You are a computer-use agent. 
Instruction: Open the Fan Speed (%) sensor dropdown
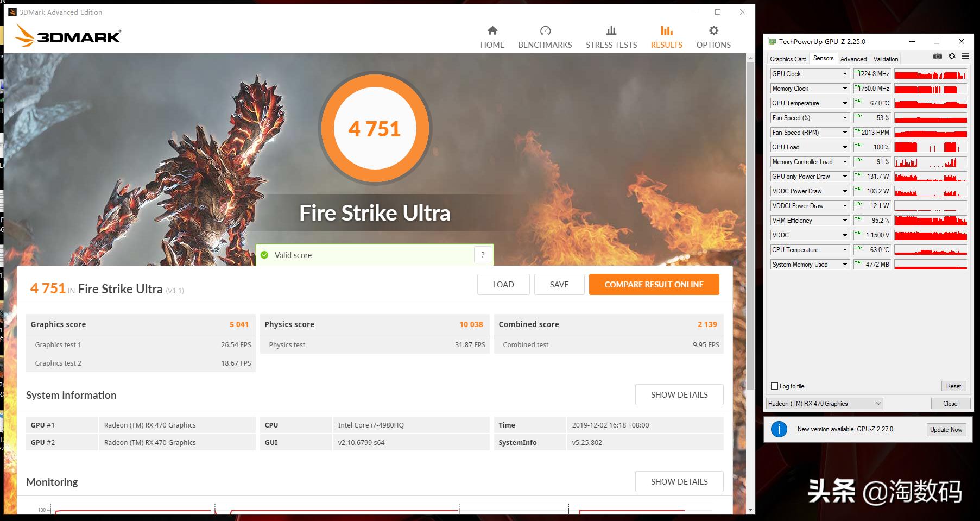point(845,118)
